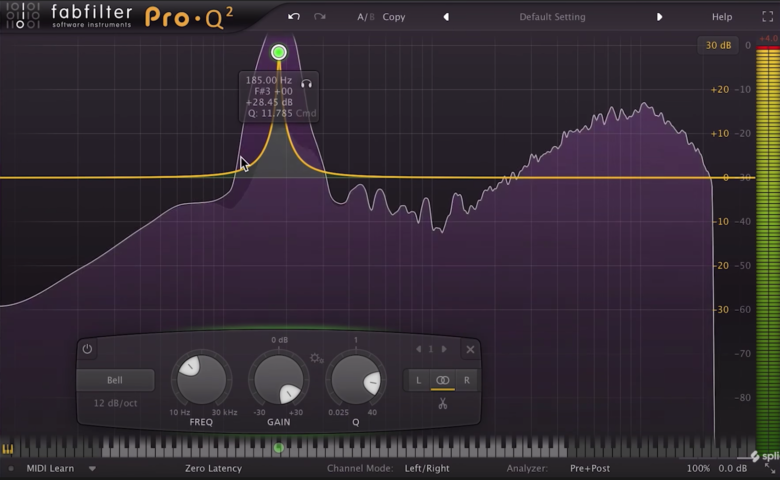Set band to stereo linked circles
The width and height of the screenshot is (780, 480).
(x=443, y=380)
